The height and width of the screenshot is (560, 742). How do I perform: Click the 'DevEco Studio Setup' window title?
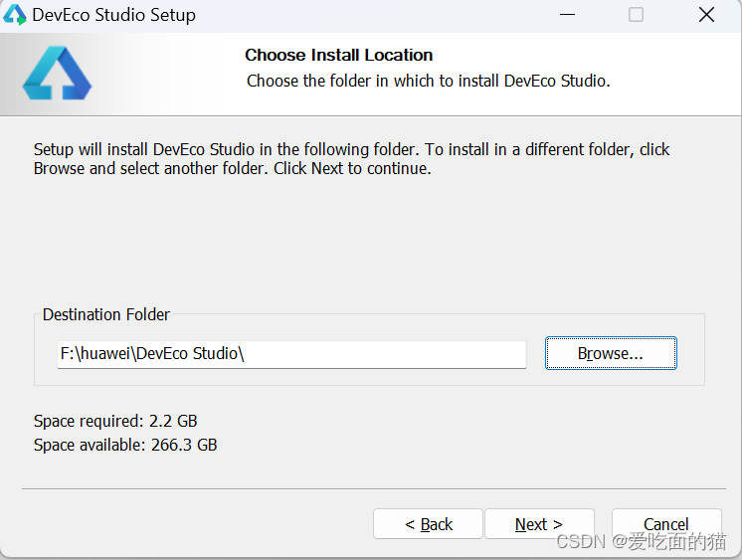pyautogui.click(x=113, y=15)
